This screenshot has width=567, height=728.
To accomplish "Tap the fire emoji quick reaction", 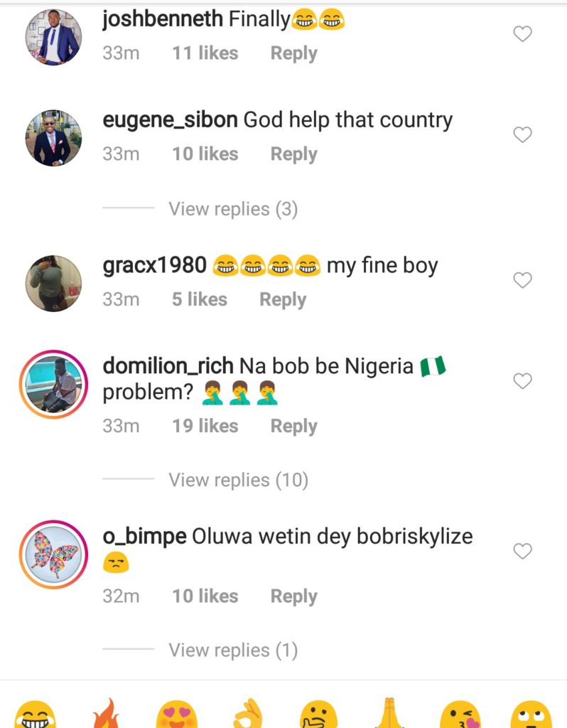I will pyautogui.click(x=105, y=714).
